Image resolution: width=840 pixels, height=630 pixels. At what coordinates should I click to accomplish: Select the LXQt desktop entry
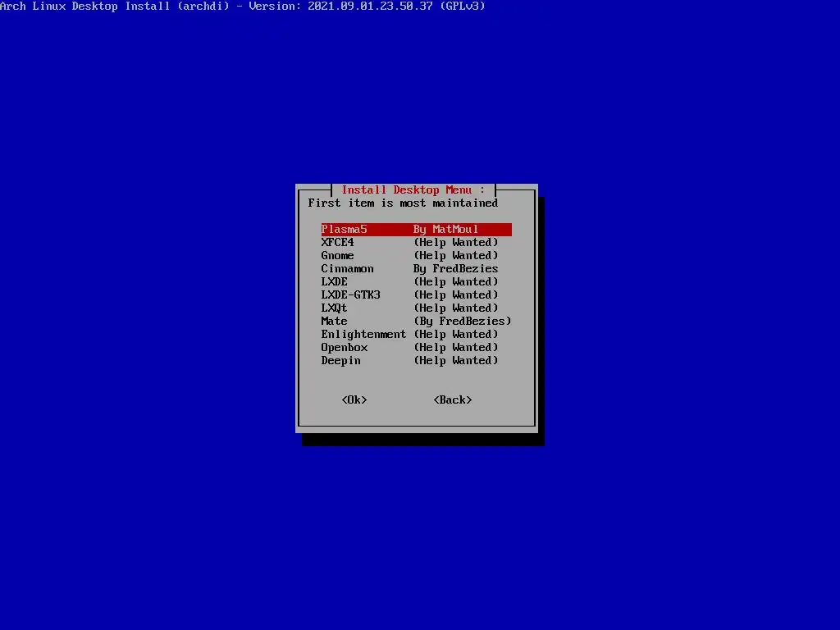tap(416, 308)
